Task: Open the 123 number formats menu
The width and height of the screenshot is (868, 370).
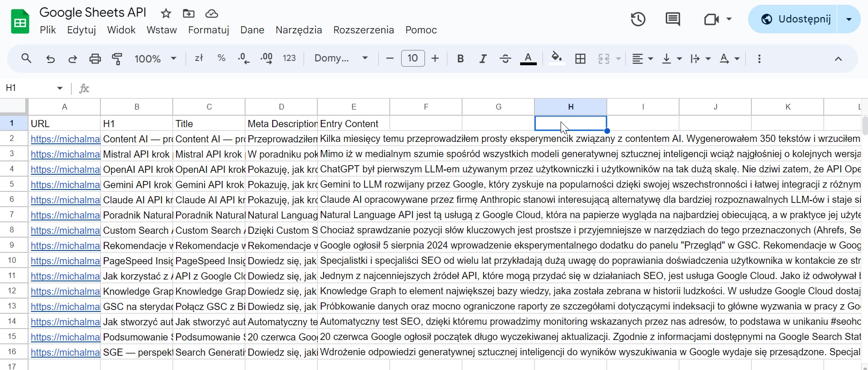Action: (x=289, y=58)
